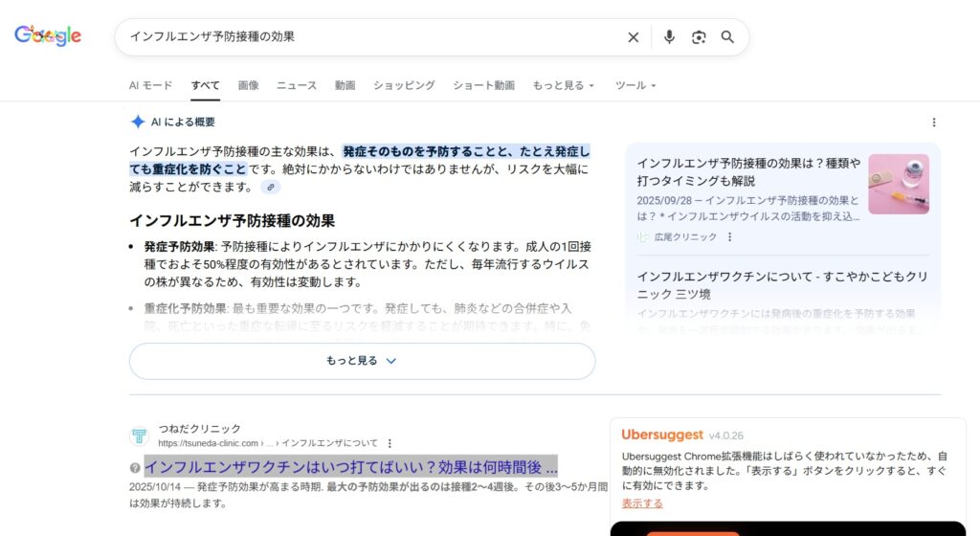Open the AI overview three-dot options menu
The image size is (980, 536).
click(x=934, y=123)
